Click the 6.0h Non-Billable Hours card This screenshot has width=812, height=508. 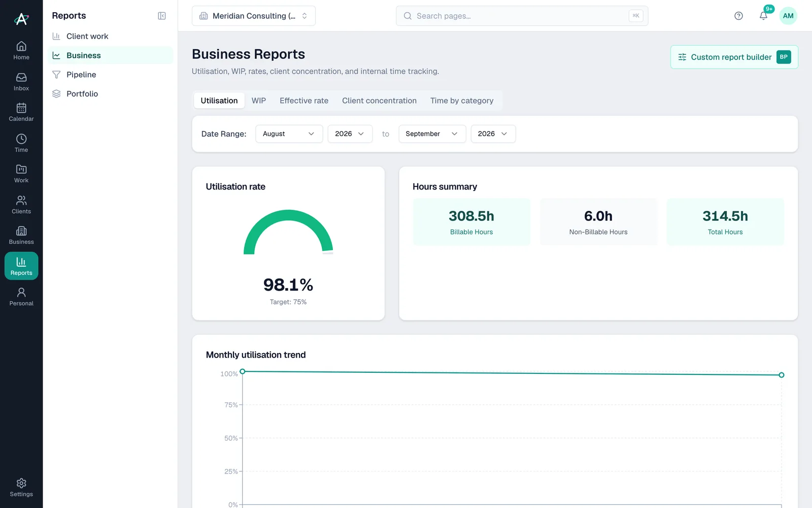click(x=598, y=222)
